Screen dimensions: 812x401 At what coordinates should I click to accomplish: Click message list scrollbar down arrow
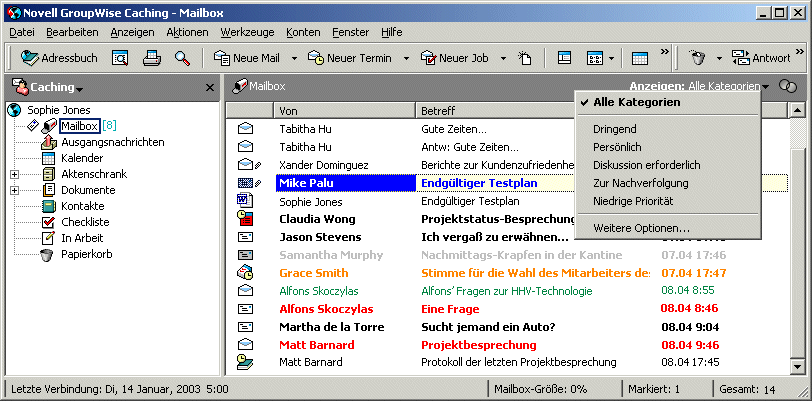[796, 367]
